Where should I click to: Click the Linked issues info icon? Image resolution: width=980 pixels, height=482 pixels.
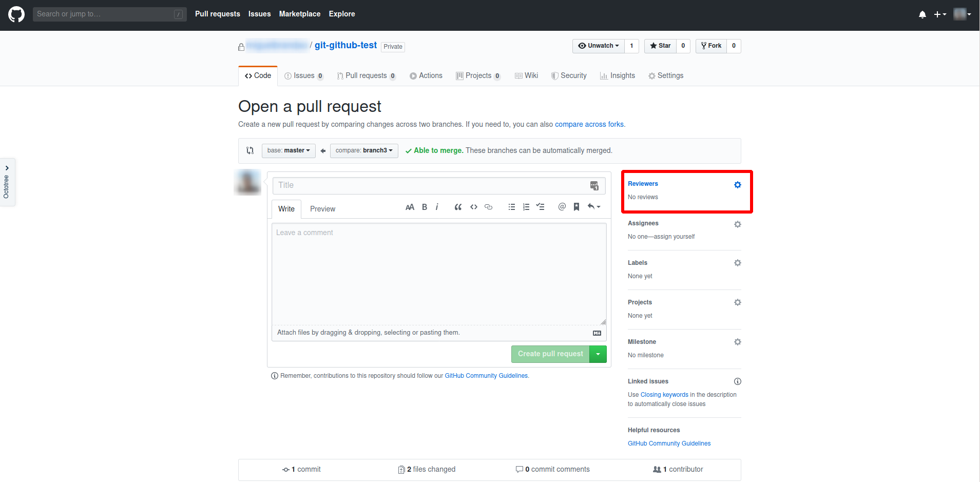tap(738, 381)
